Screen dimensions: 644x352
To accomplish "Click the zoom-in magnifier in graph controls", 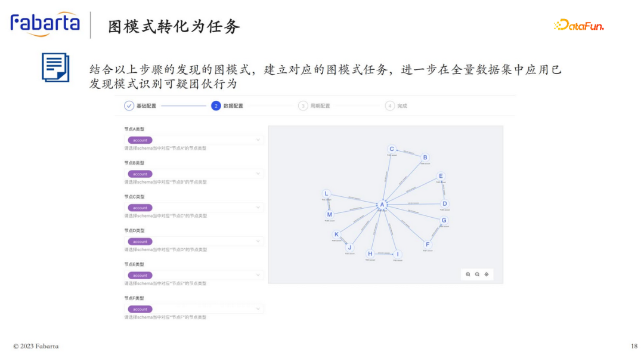I will [468, 274].
